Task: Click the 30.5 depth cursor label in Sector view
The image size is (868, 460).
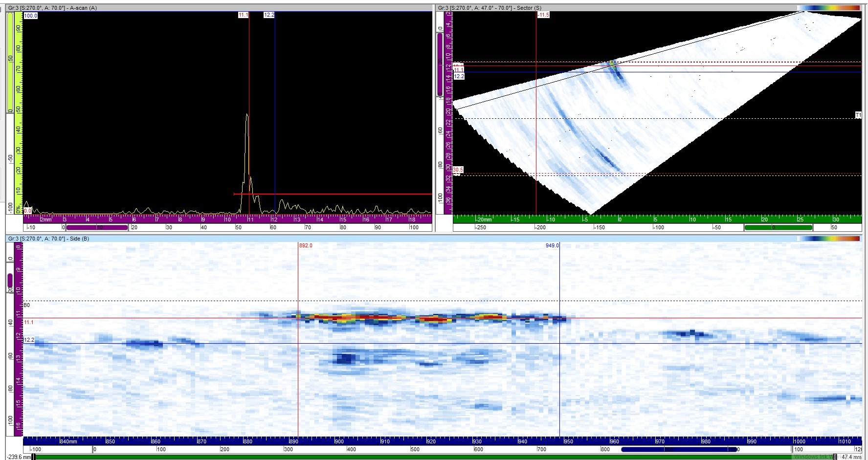Action: 458,170
